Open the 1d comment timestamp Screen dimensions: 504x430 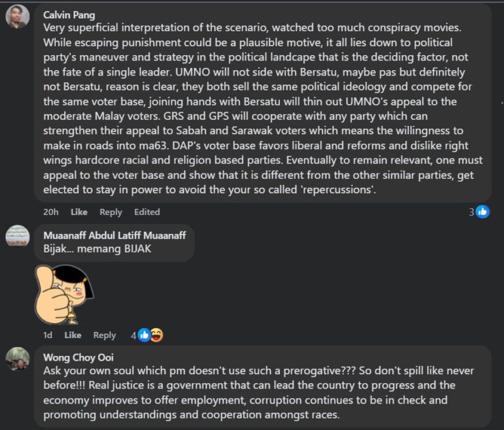[48, 335]
